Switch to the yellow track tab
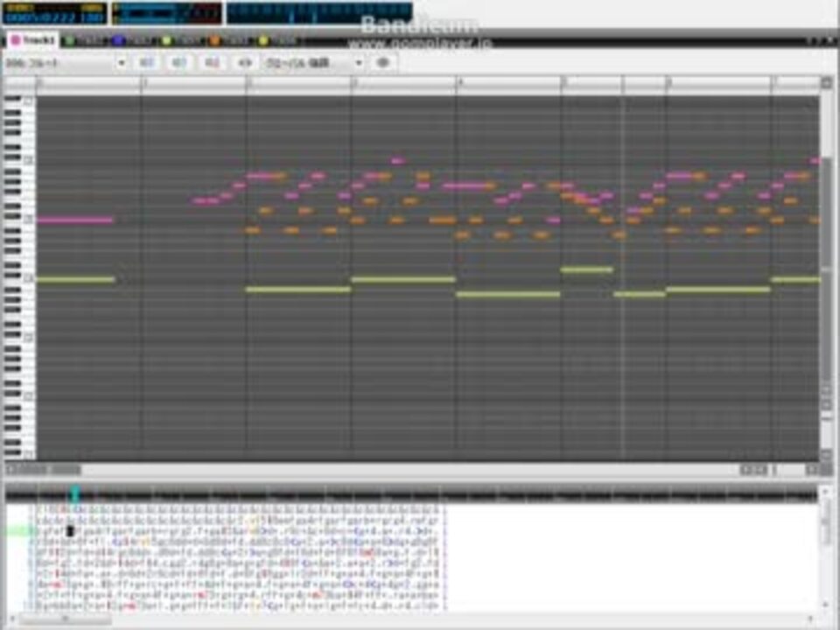Viewport: 840px width, 630px height. 277,40
